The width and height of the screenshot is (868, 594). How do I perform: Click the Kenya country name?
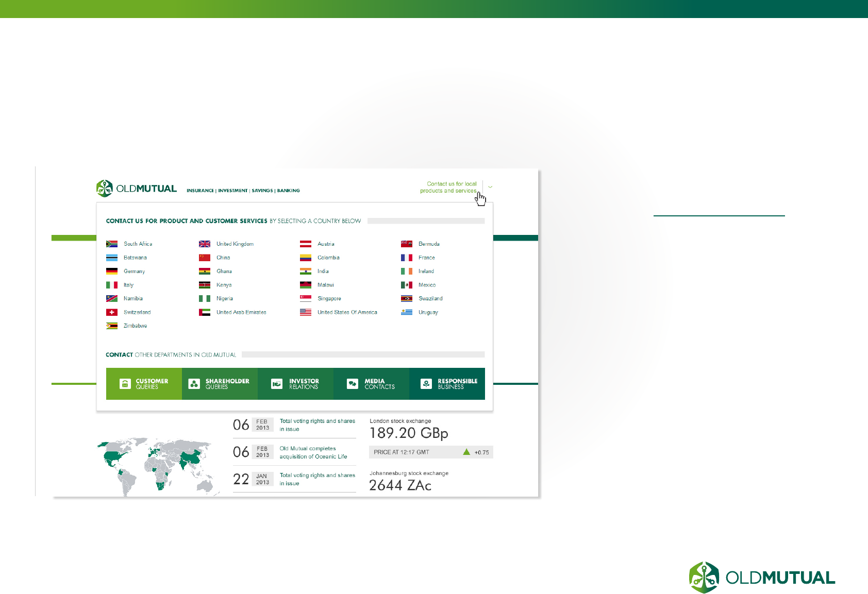click(x=224, y=285)
